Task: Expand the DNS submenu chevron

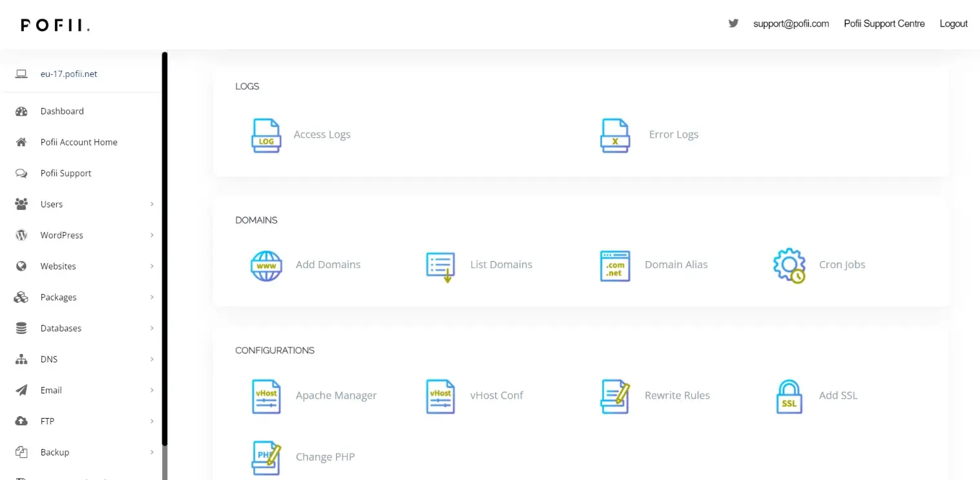Action: pyautogui.click(x=152, y=359)
